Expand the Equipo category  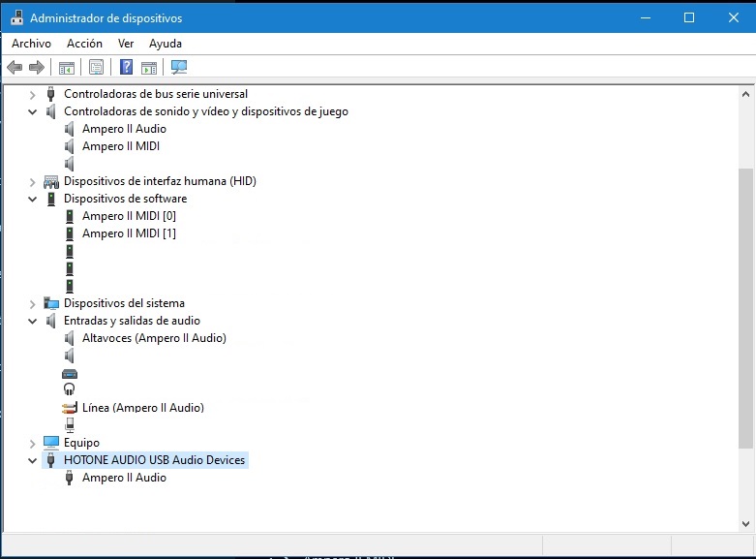(32, 443)
